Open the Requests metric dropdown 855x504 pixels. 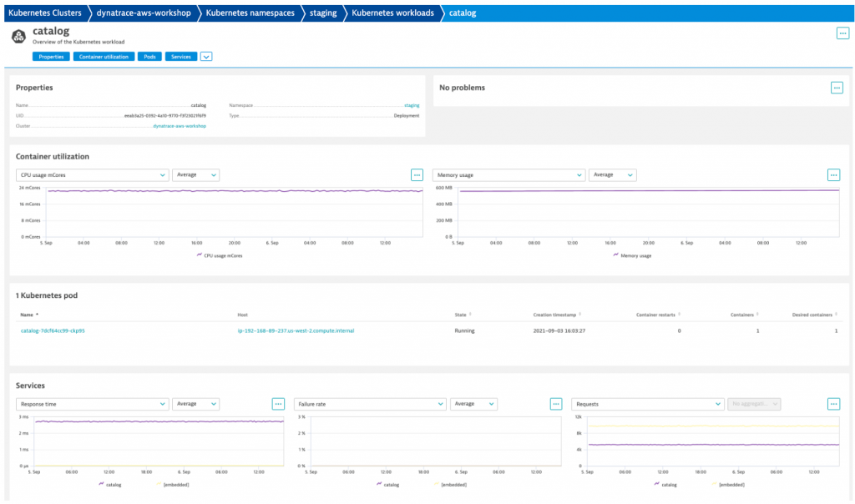[648, 404]
